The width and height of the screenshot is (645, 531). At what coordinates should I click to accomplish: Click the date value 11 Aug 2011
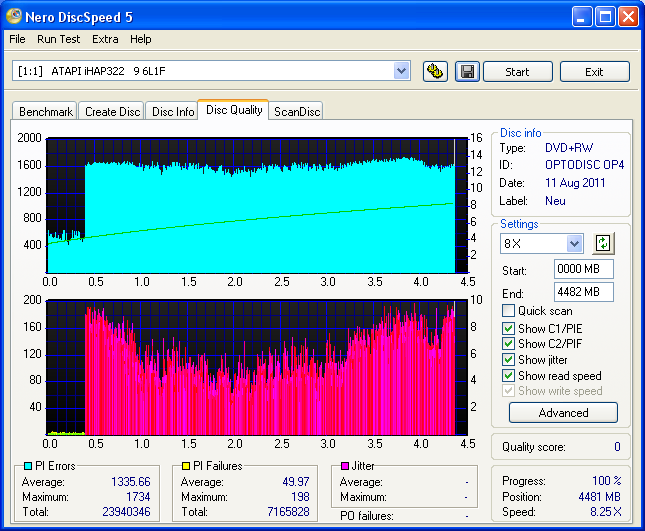575,183
